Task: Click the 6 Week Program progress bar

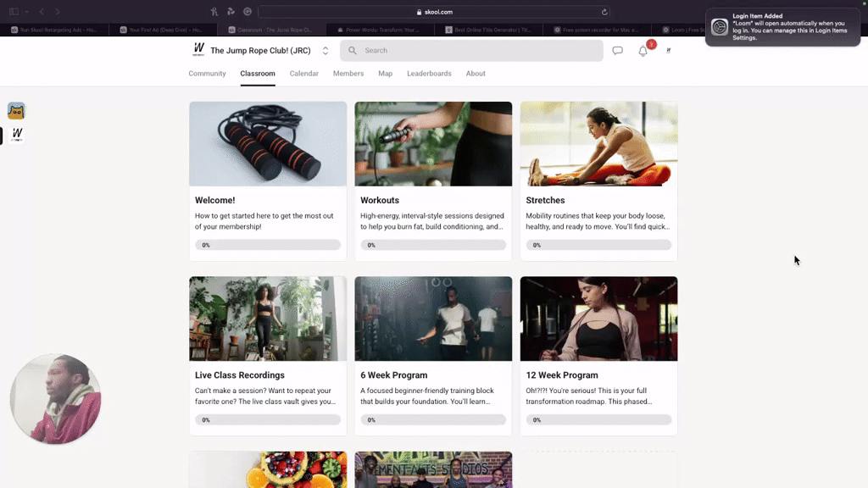Action: click(x=433, y=420)
